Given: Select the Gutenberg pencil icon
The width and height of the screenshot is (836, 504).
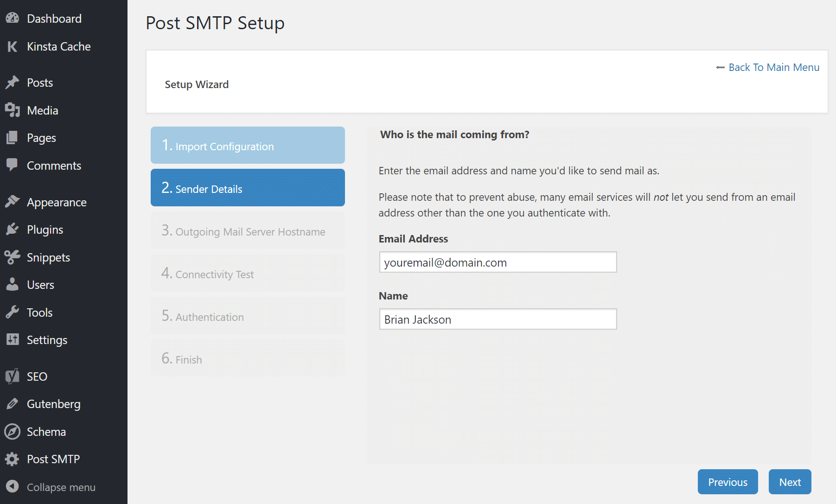Looking at the screenshot, I should tap(13, 404).
